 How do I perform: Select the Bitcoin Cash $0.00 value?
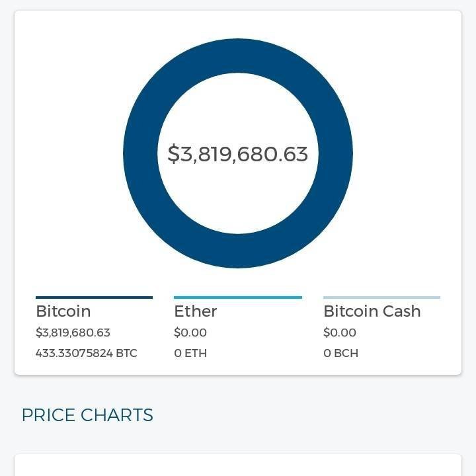click(x=340, y=333)
